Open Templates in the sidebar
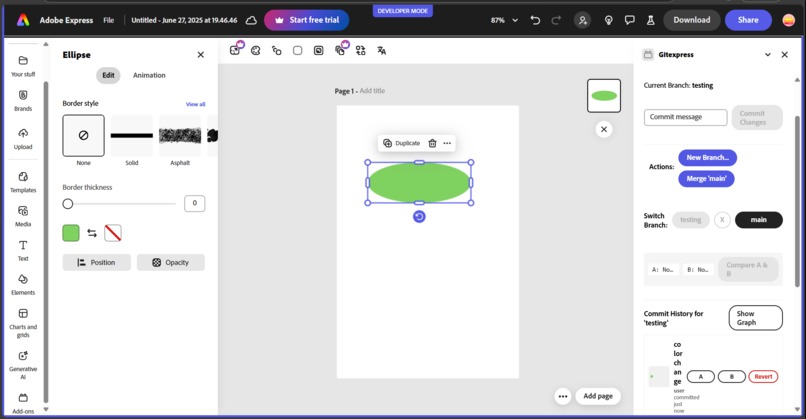 pos(23,182)
